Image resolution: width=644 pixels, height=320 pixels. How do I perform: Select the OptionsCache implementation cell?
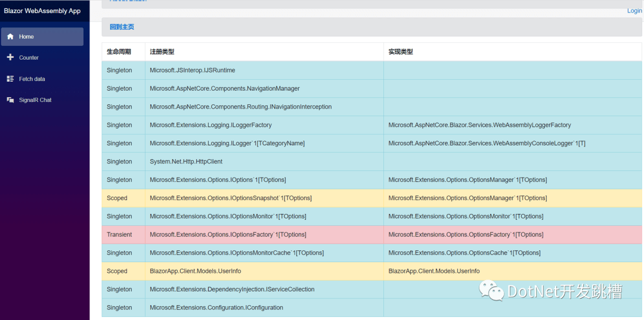[x=465, y=253]
